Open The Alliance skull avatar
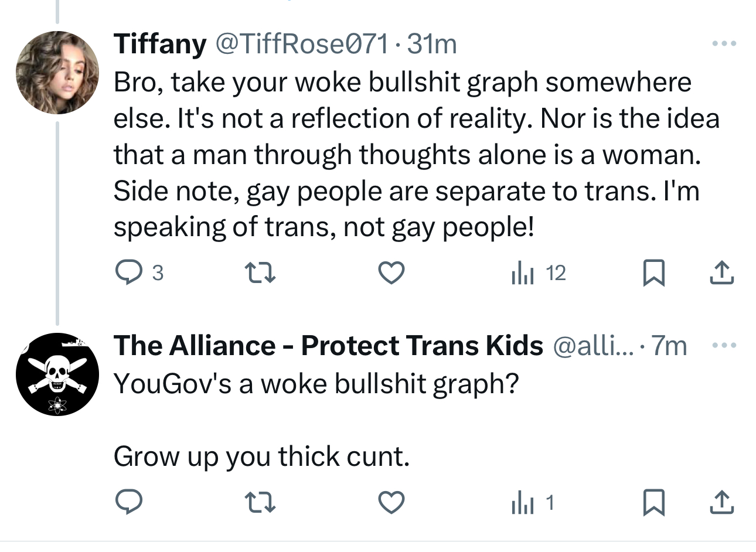 (x=57, y=374)
